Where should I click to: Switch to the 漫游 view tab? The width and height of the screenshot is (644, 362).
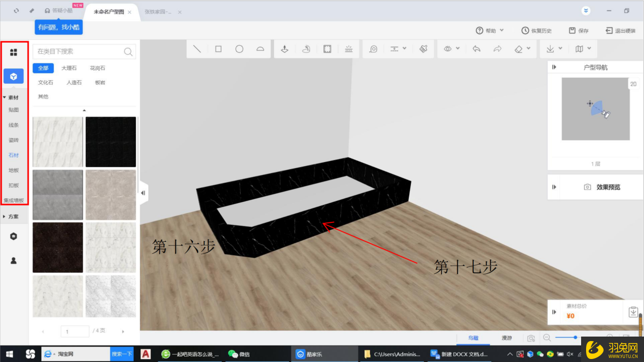(x=507, y=338)
